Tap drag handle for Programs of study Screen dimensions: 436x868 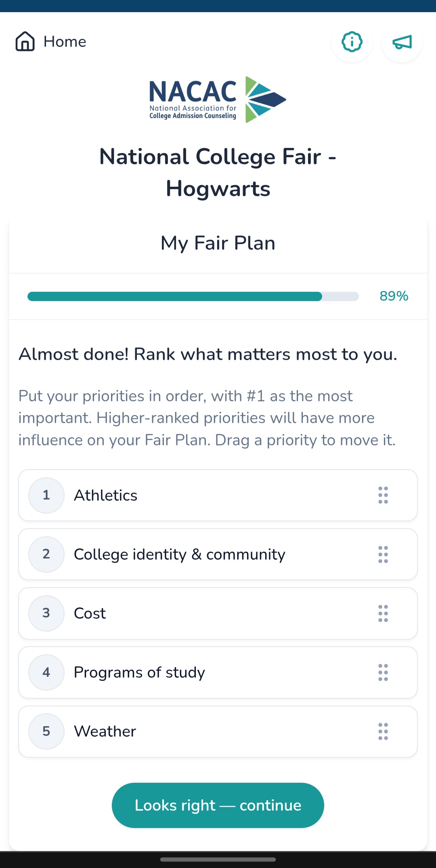[x=383, y=672]
